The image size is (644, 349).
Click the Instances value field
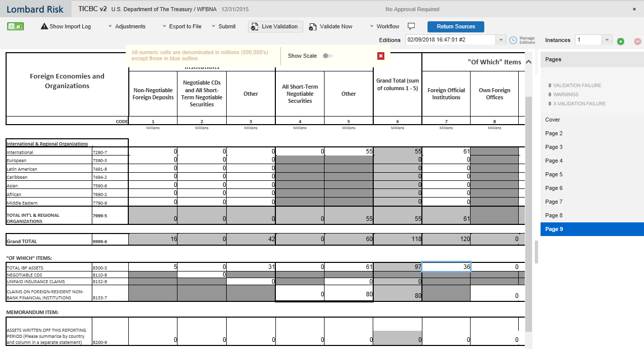(589, 40)
